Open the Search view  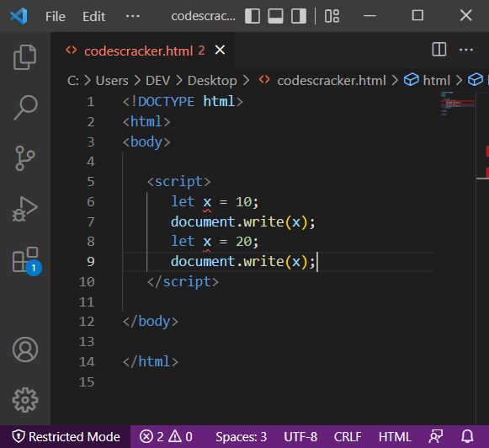tap(25, 107)
